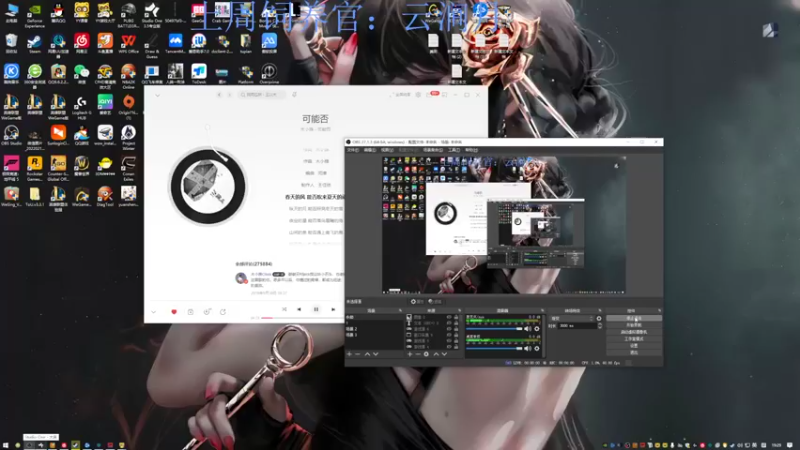The height and width of the screenshot is (450, 800).
Task: Open the Rockstar Games desktop shortcut
Action: 35,168
